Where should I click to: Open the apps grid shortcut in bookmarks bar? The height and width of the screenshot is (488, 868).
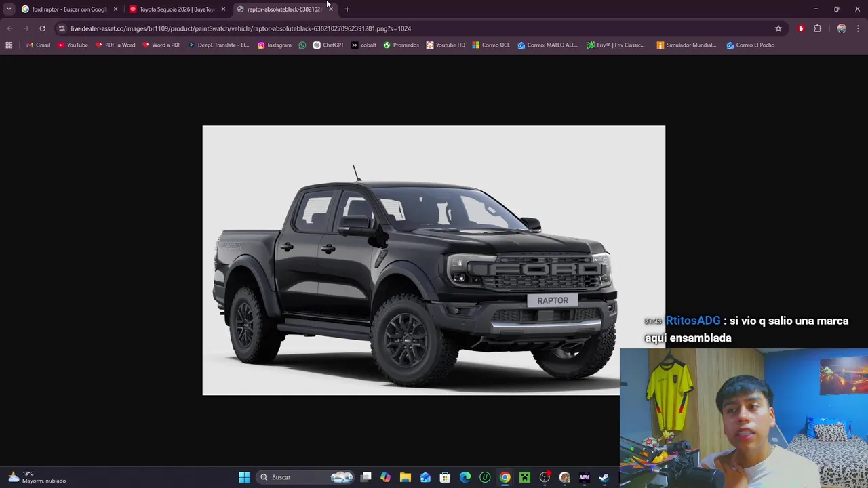(x=9, y=45)
